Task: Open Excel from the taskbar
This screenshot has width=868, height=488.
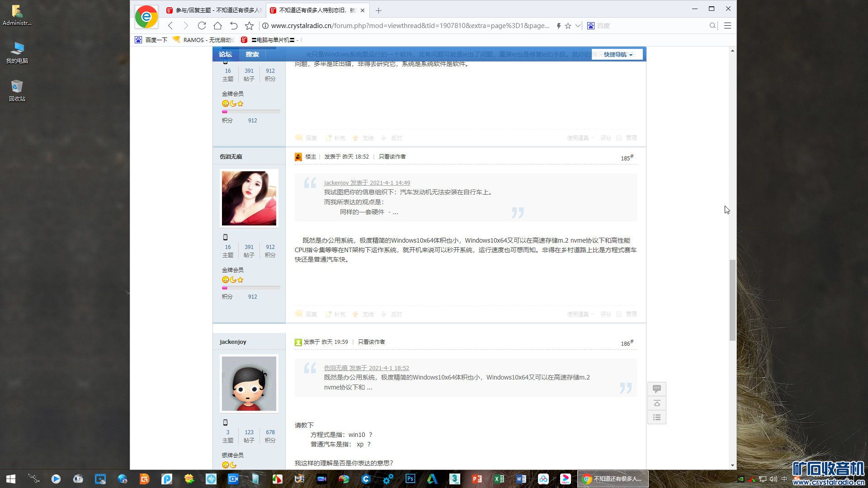Action: (x=499, y=479)
